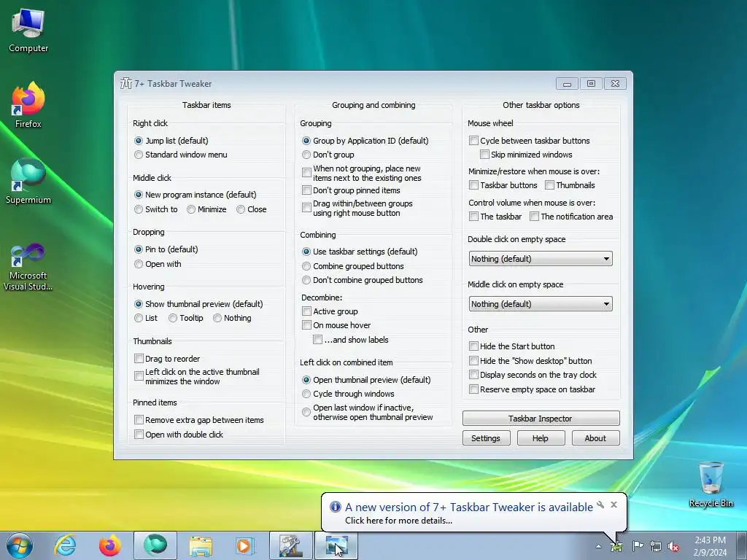Show hidden tray icons arrow

click(x=598, y=546)
